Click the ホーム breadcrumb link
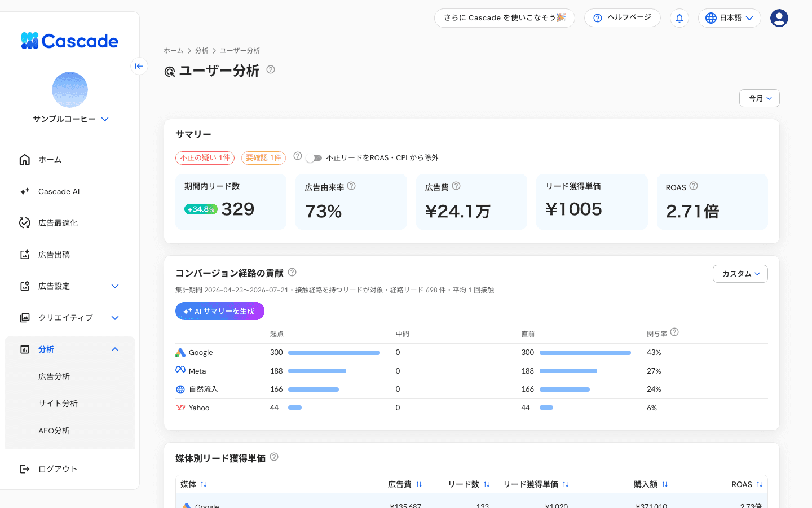Screen dimensions: 812x508 tap(174, 51)
